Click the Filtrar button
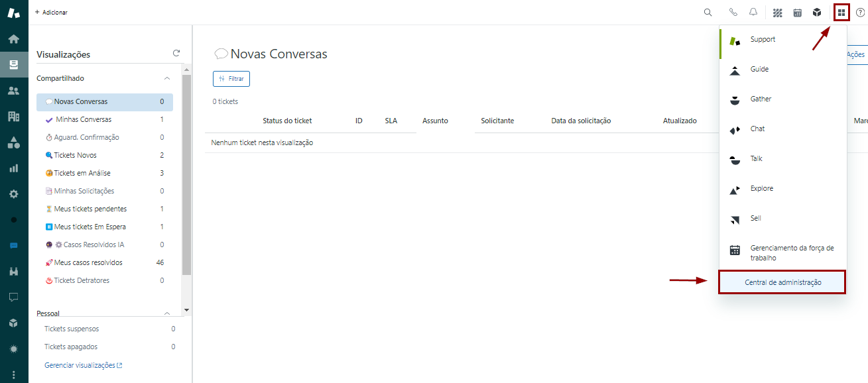The image size is (868, 383). coord(231,79)
